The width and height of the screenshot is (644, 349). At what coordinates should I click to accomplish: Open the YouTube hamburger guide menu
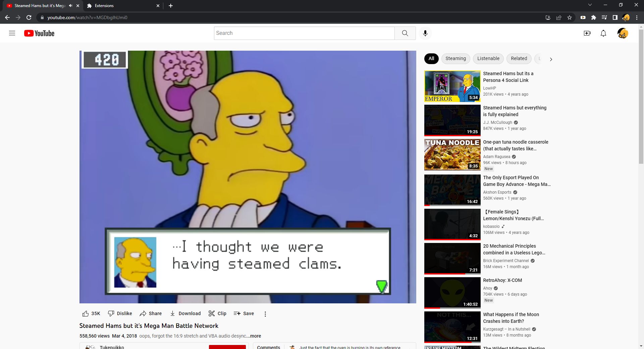[x=12, y=33]
